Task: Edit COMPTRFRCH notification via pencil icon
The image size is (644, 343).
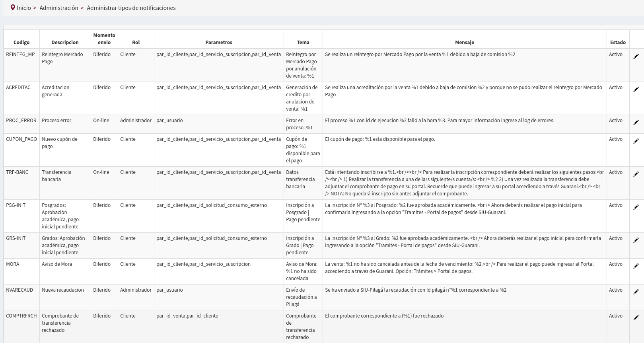Action: [x=636, y=318]
